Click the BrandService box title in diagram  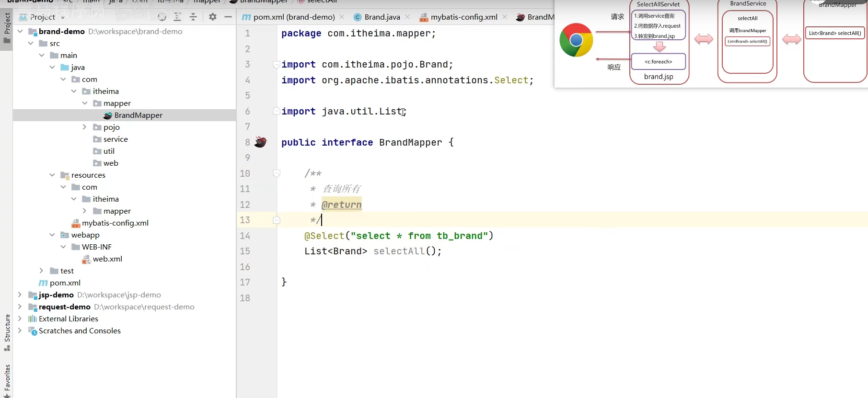pyautogui.click(x=748, y=4)
